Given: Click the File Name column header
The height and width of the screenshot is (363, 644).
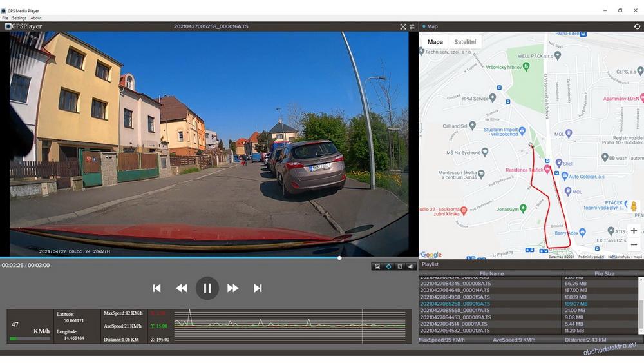Looking at the screenshot, I should tap(491, 274).
